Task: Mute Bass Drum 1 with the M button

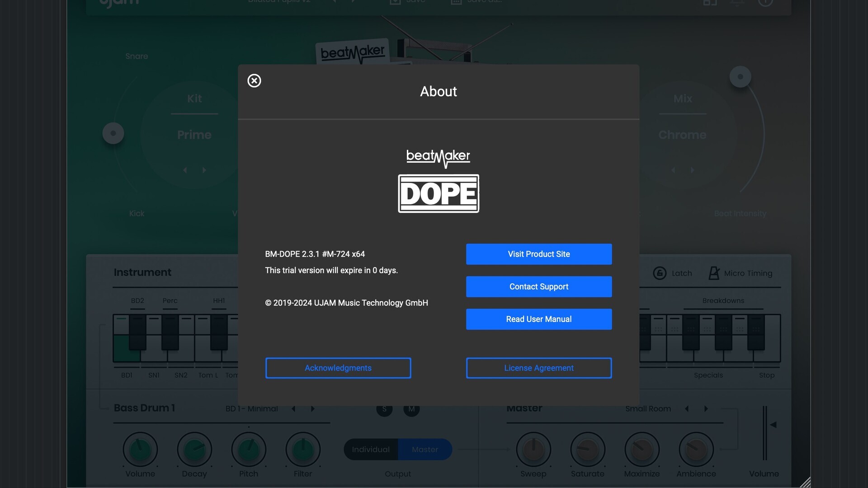Action: coord(411,409)
